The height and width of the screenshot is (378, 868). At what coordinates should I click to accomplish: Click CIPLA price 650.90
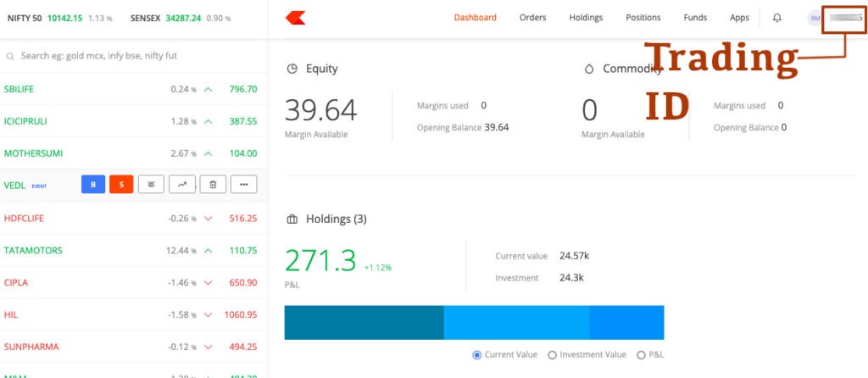(243, 283)
